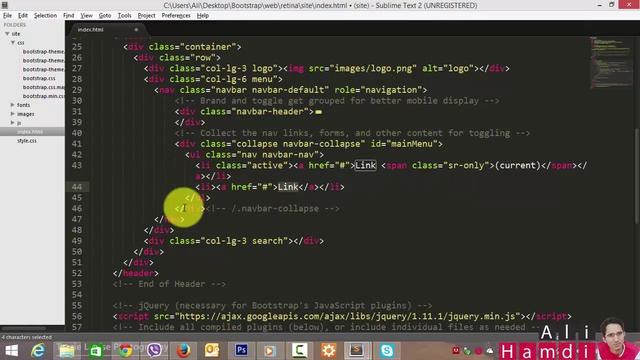Click the editor vertical scrollbar
640x360 pixels.
click(x=637, y=176)
